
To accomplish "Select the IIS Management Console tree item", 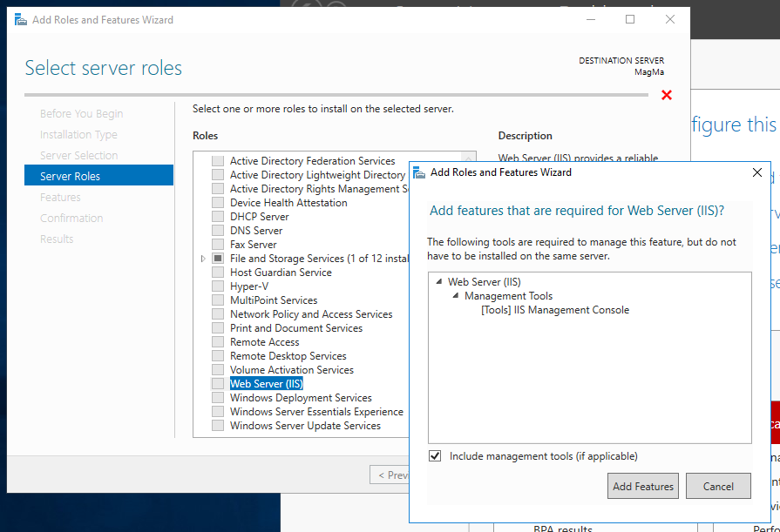I will pos(555,310).
